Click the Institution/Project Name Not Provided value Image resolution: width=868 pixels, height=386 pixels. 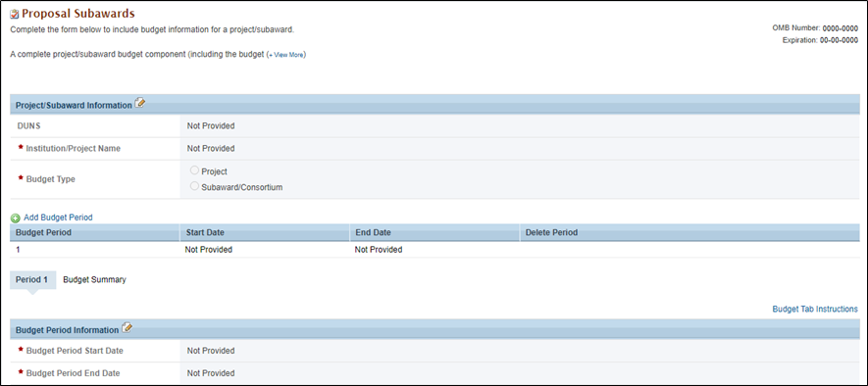pos(211,148)
